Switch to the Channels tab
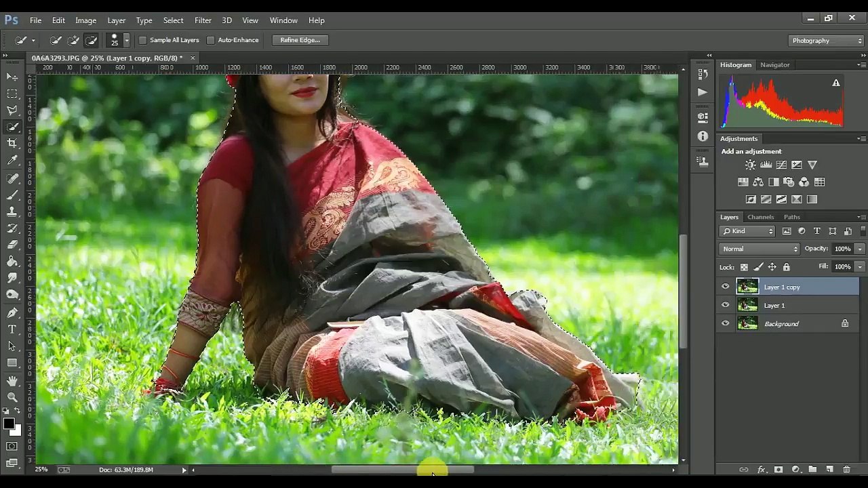 (760, 217)
